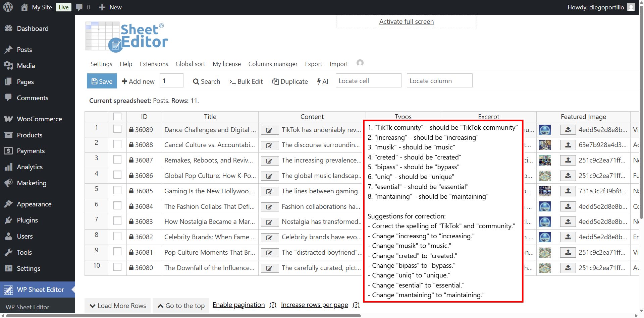
Task: Click upload image icon for post 36088
Action: 568,145
